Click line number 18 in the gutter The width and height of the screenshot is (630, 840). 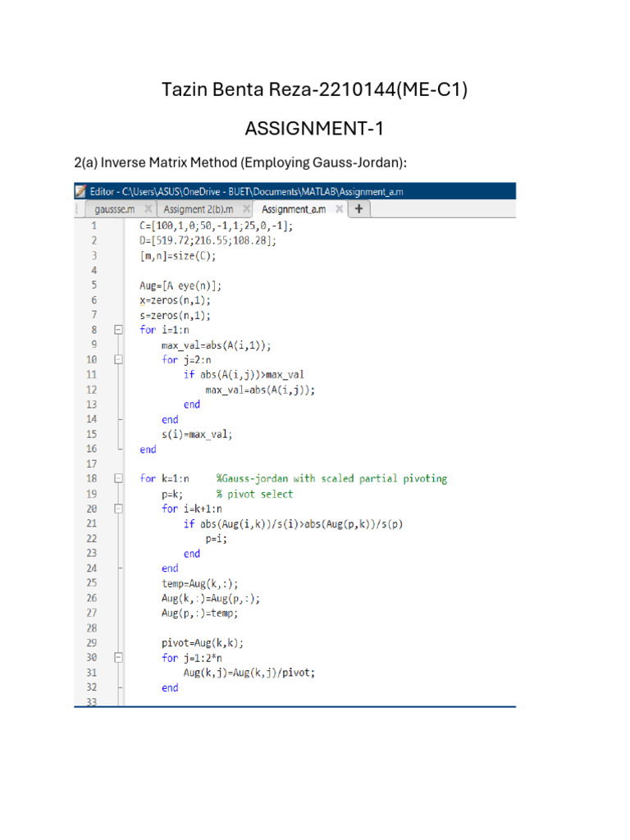pyautogui.click(x=92, y=478)
